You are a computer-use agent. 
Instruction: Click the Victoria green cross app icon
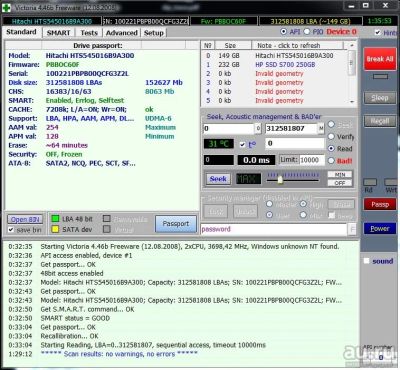pos(6,7)
